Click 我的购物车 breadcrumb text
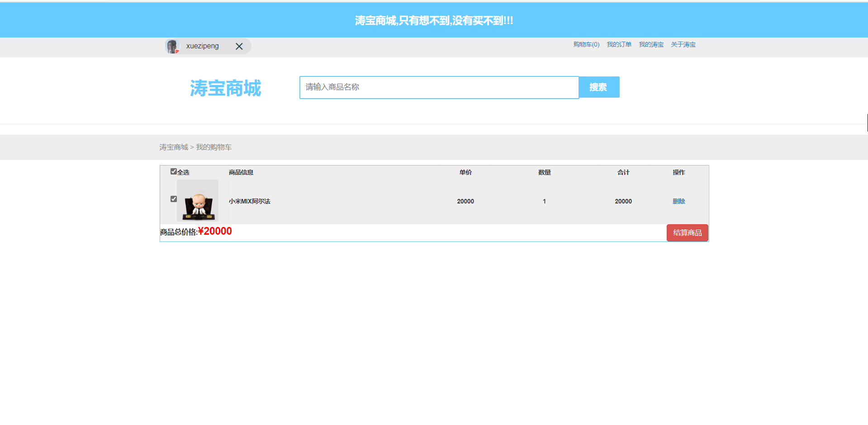Viewport: 868px width, 425px height. click(x=213, y=147)
